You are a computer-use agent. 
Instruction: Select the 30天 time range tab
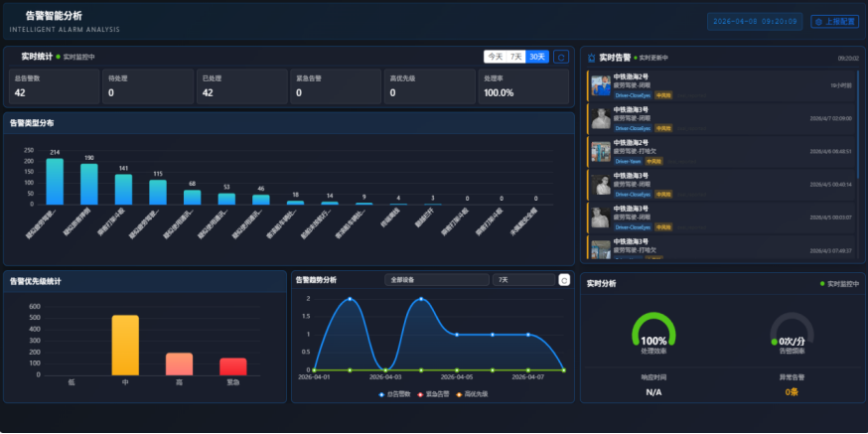point(537,57)
